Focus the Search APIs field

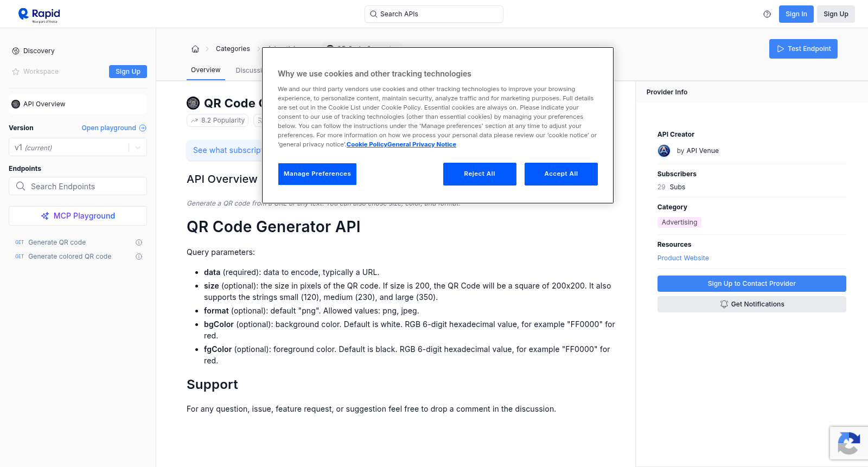coord(434,14)
